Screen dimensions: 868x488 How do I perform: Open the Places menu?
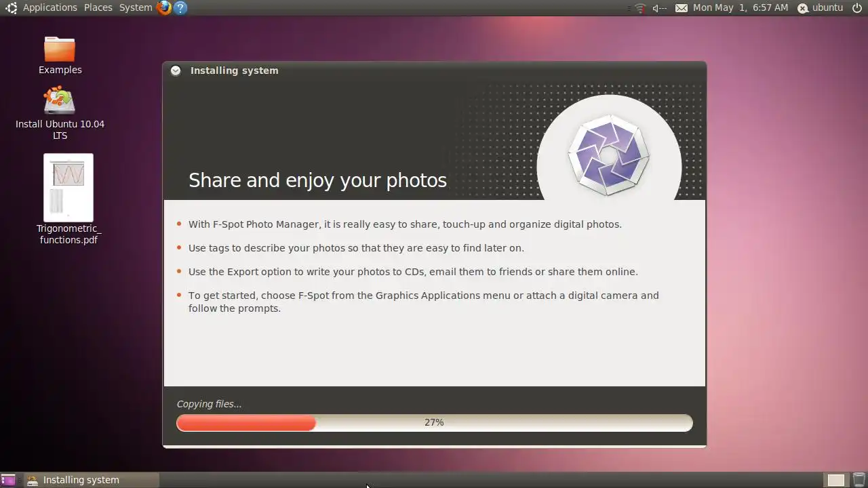(98, 7)
